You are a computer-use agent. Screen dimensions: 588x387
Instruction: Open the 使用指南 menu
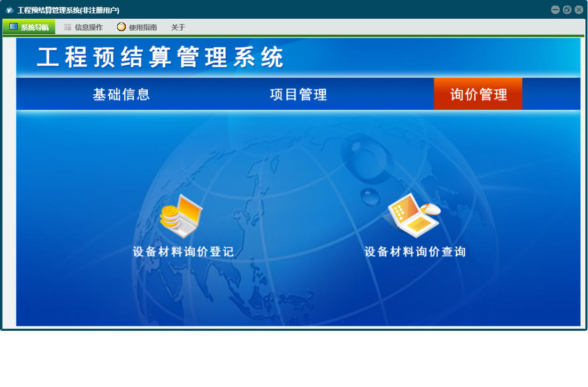coord(138,27)
